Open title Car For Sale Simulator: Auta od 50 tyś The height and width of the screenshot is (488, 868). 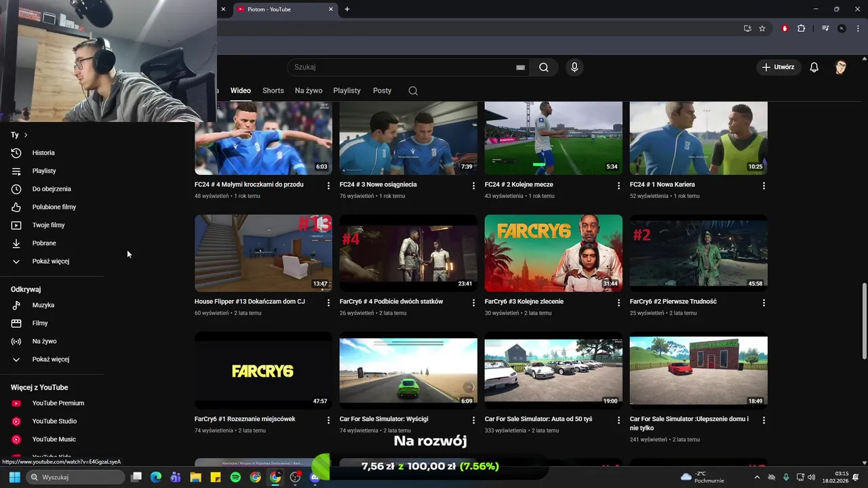538,419
